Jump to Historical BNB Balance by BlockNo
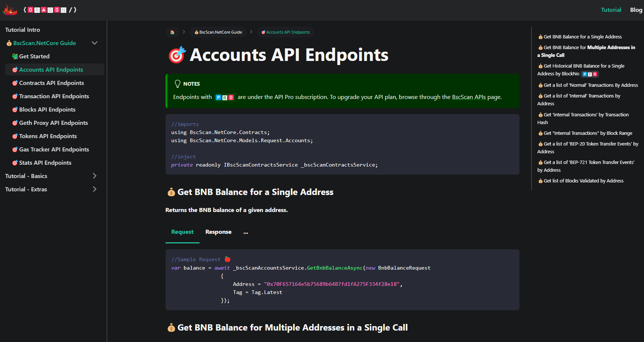The image size is (644, 342). 581,70
